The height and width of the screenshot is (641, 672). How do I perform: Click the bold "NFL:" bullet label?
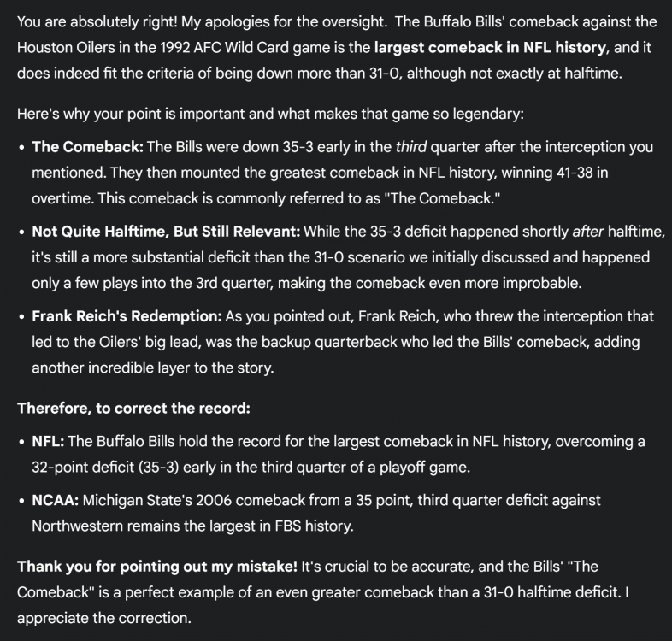click(x=48, y=442)
